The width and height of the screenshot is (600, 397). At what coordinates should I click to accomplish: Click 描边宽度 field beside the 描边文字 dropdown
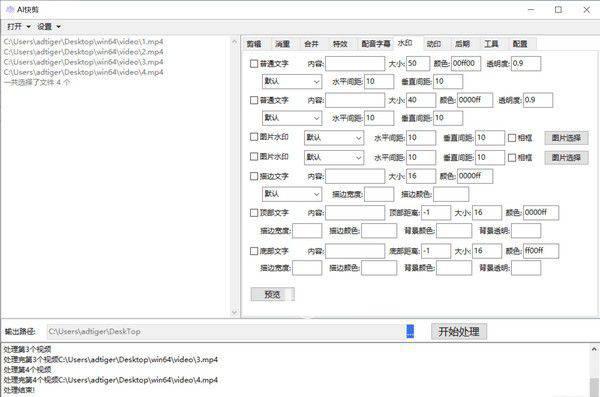coord(379,194)
